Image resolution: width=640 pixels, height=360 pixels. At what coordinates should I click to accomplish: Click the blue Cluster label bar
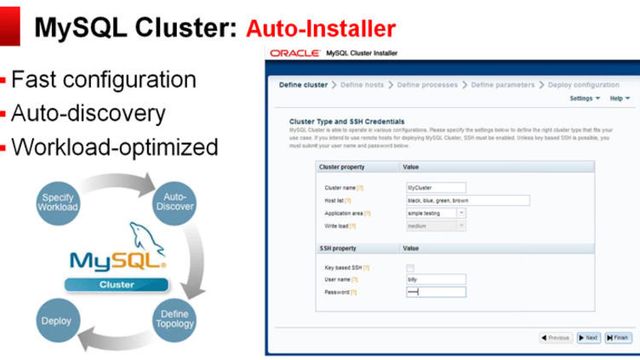tap(116, 284)
